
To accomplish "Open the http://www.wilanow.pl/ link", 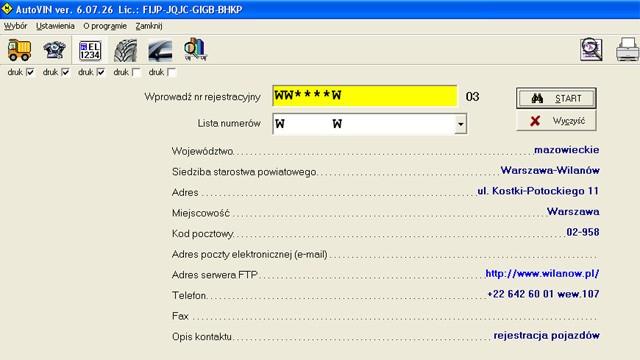I will (542, 273).
